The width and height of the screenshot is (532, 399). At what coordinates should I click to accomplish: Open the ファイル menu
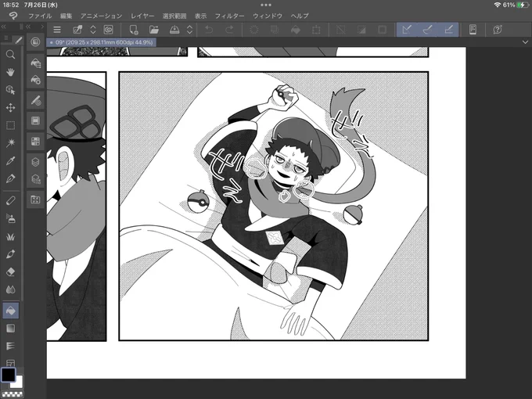(x=40, y=16)
